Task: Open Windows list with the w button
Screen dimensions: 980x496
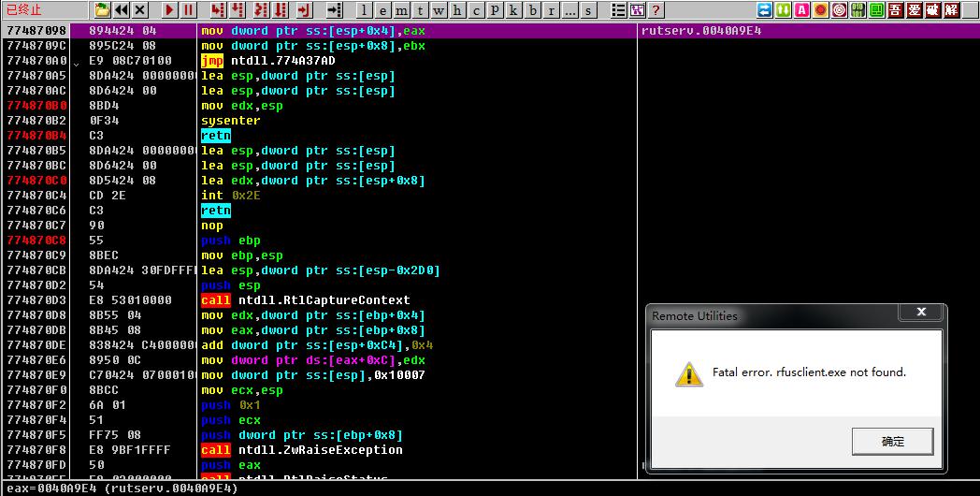Action: pos(440,10)
